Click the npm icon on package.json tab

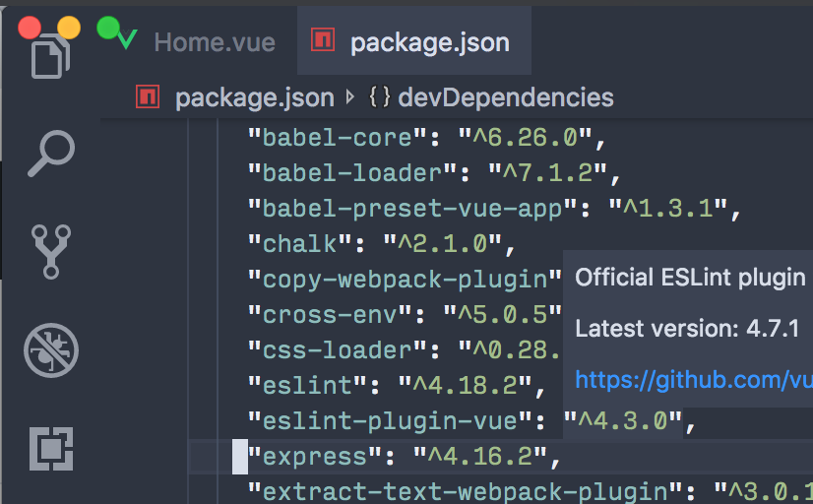[323, 40]
